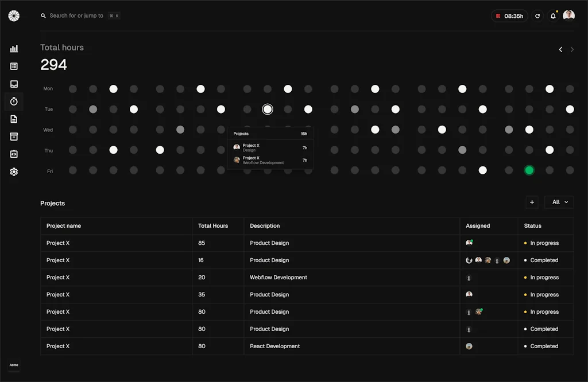Open the All projects filter dropdown
This screenshot has height=382, width=588.
click(x=559, y=202)
